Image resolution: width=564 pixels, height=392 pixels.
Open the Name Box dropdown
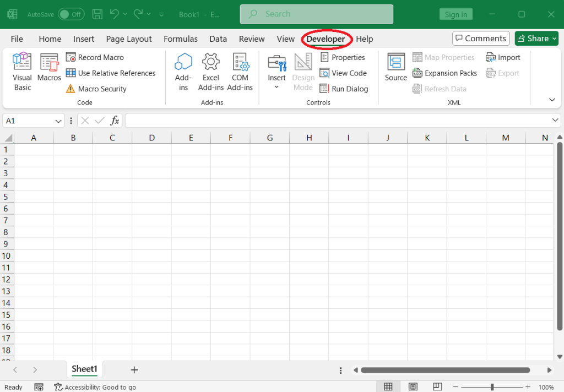click(59, 121)
